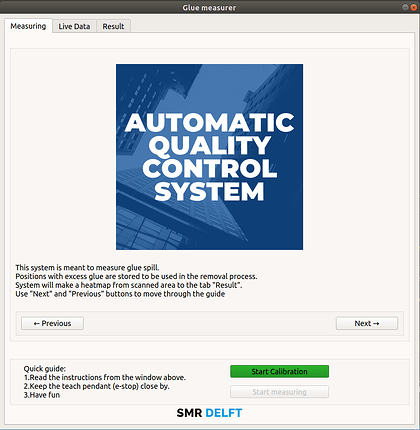The height and width of the screenshot is (430, 420).
Task: Click the SMR DELFT logo
Action: click(x=209, y=413)
